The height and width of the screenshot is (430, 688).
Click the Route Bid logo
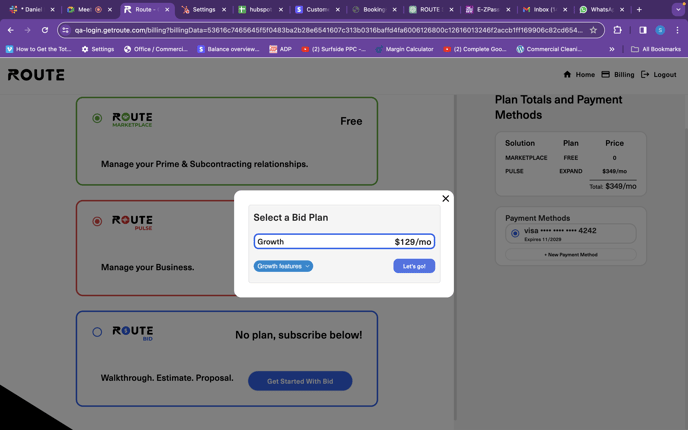point(133,333)
